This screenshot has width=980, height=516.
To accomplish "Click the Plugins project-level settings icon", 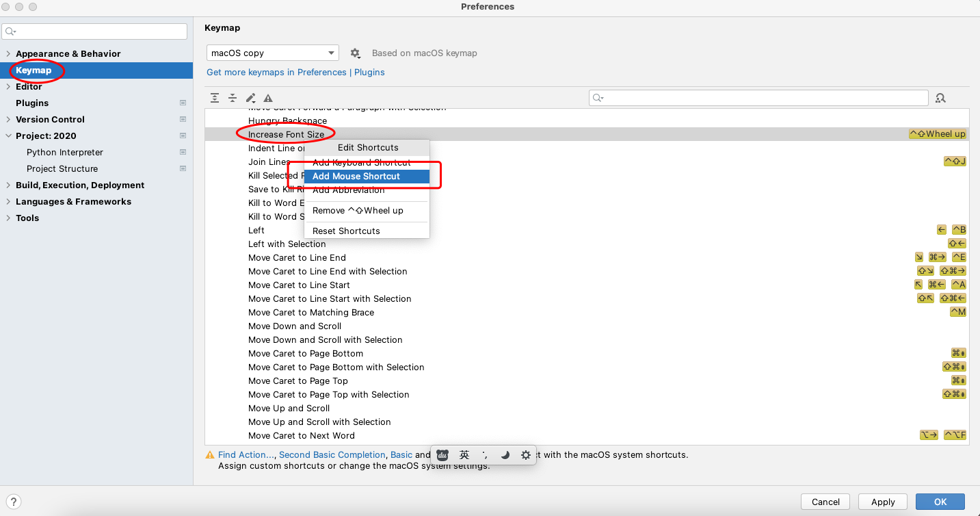I will (x=183, y=103).
